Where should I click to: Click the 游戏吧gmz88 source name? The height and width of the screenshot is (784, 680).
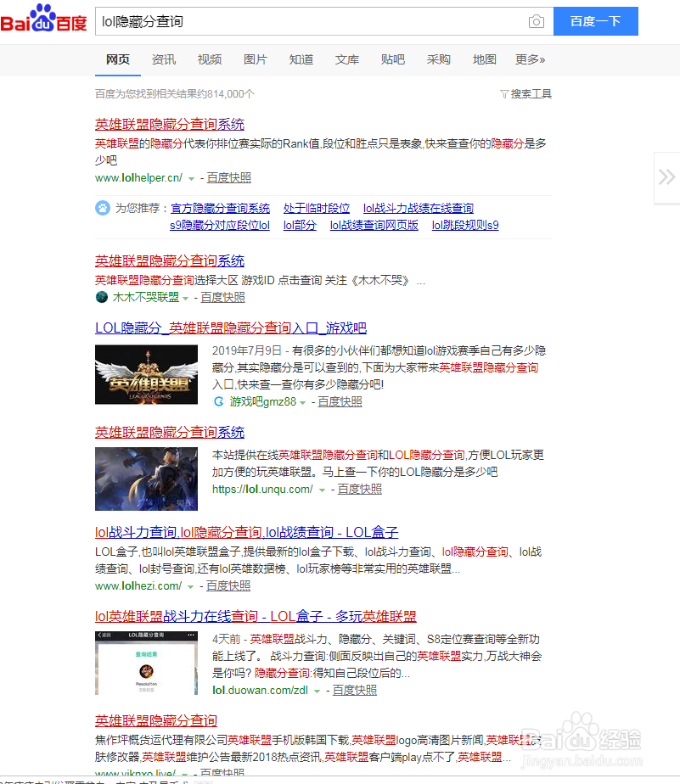point(262,401)
